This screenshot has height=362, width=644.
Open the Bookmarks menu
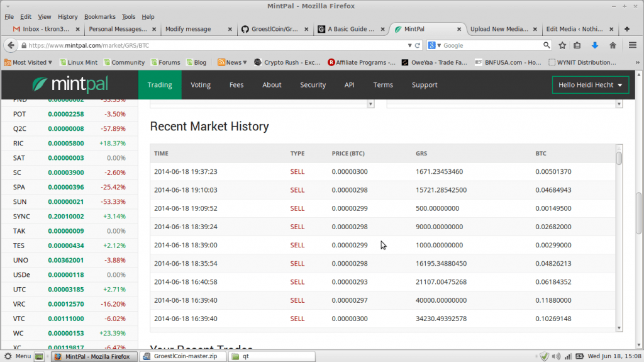100,17
